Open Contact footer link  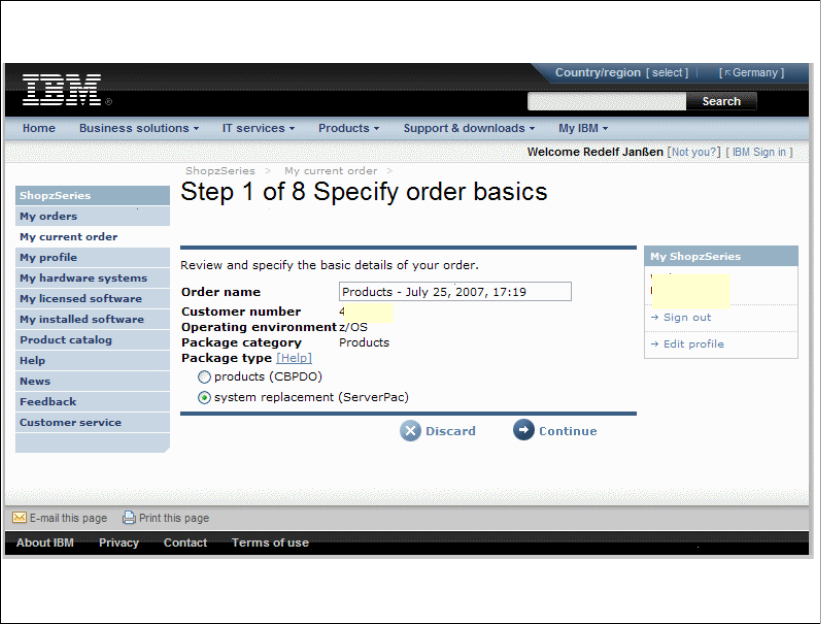(185, 543)
